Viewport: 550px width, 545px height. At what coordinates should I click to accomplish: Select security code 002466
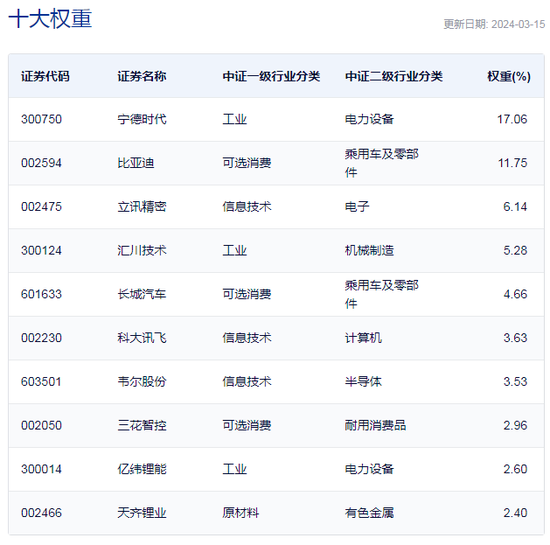[x=41, y=513]
